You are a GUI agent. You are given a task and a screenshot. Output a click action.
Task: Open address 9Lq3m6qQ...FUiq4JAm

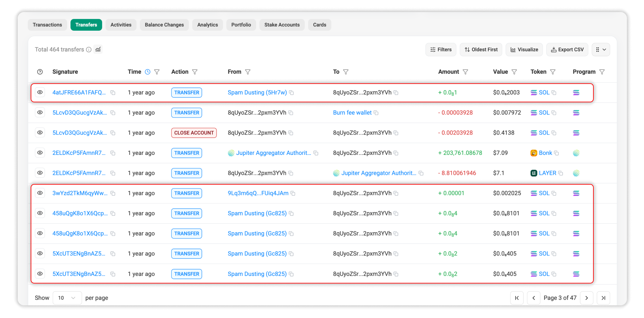coord(258,193)
